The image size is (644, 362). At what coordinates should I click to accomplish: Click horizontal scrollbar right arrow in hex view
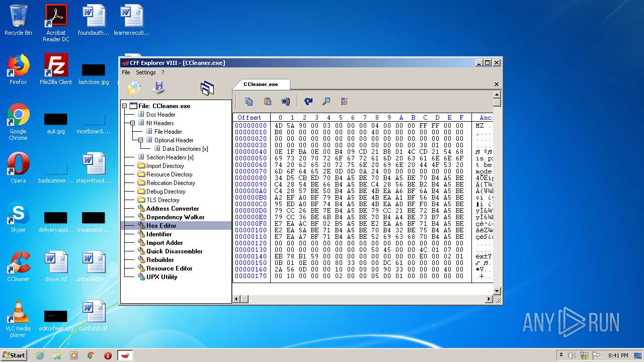[489, 299]
